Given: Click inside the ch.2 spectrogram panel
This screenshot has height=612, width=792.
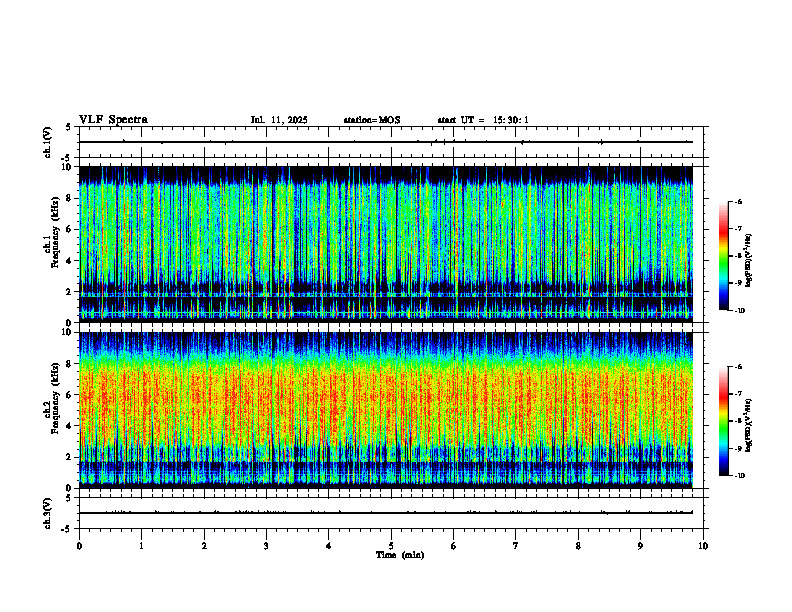Looking at the screenshot, I should pos(386,410).
